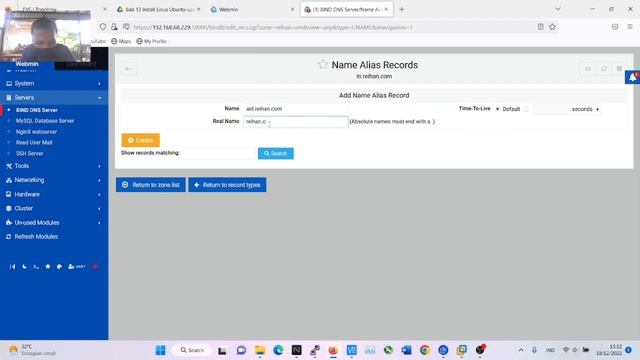Open MySQL Database Server in sidebar

pyautogui.click(x=45, y=121)
